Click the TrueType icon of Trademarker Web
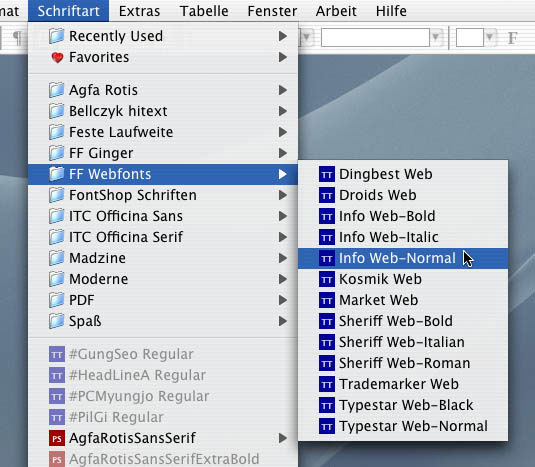The height and width of the screenshot is (467, 535). [327, 384]
